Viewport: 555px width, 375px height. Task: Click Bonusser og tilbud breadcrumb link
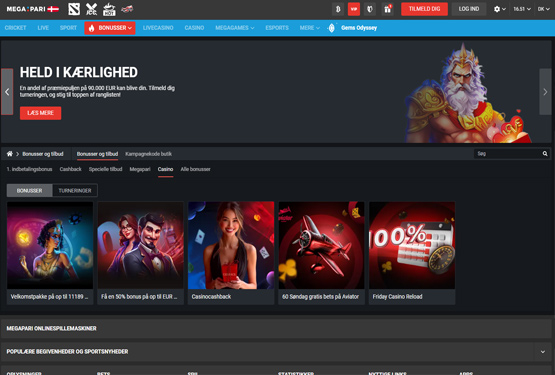click(x=43, y=154)
